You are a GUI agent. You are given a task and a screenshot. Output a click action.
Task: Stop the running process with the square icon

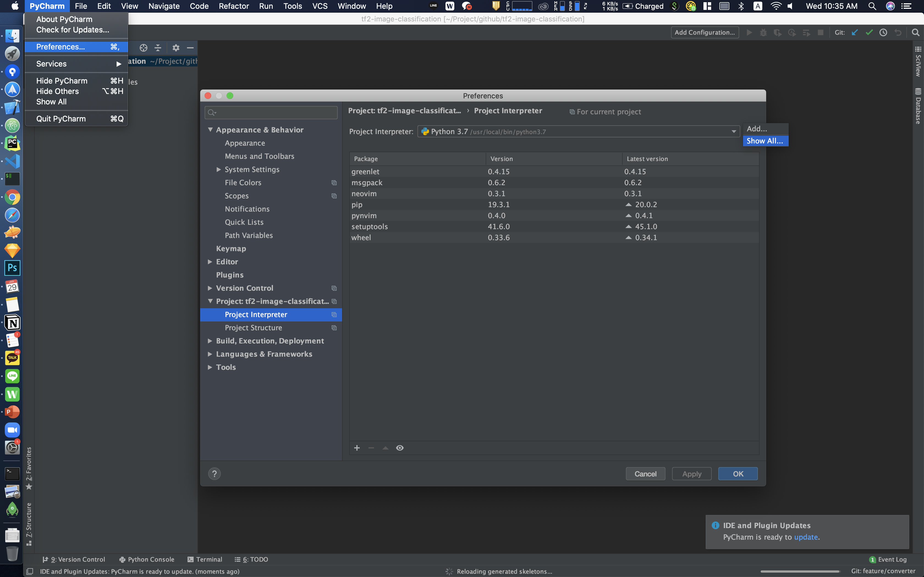click(821, 32)
